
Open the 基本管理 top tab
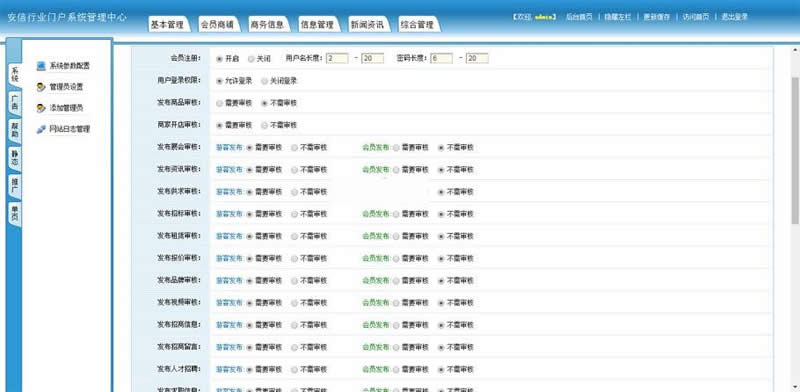[x=168, y=24]
